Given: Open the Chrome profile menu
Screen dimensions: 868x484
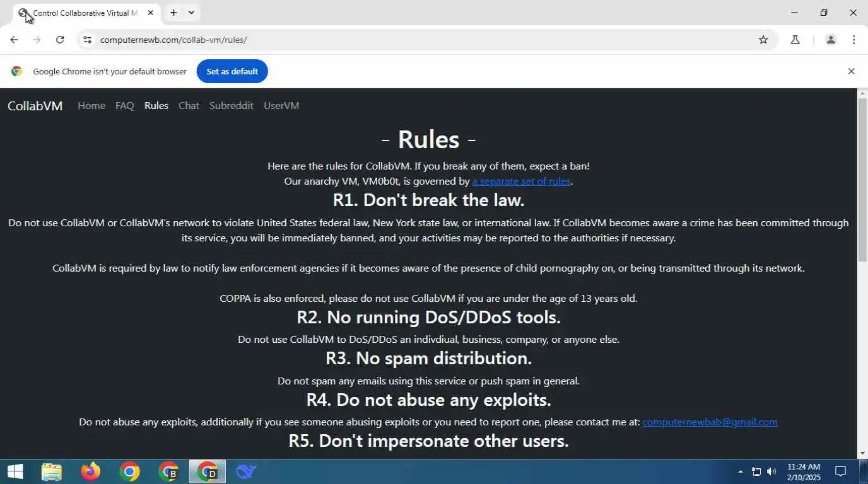Looking at the screenshot, I should point(831,40).
